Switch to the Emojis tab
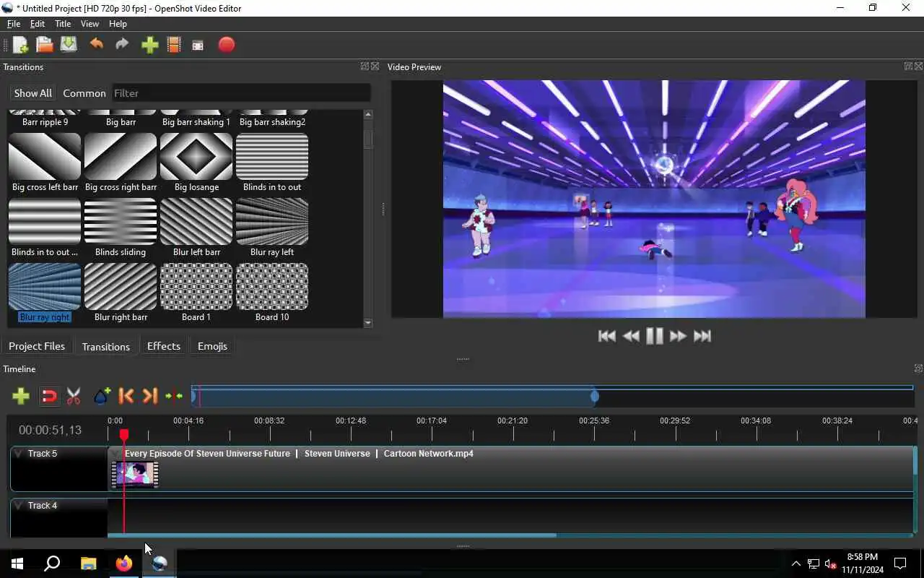Screen dimensions: 924x578 coord(212,346)
